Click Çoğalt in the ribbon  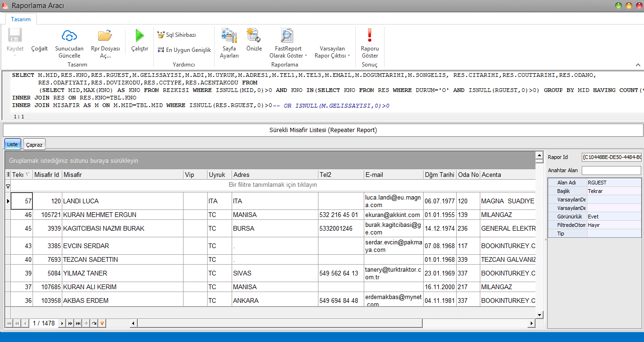coord(40,49)
